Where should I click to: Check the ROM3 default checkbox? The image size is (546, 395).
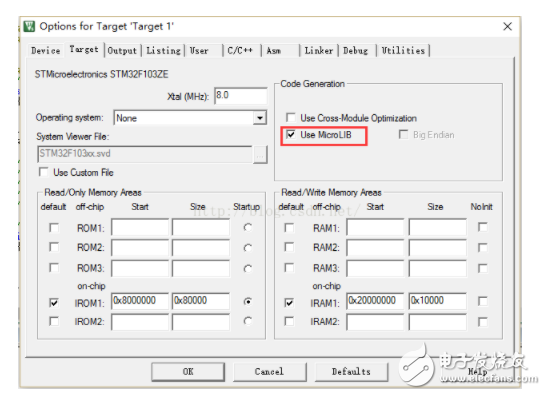click(54, 268)
